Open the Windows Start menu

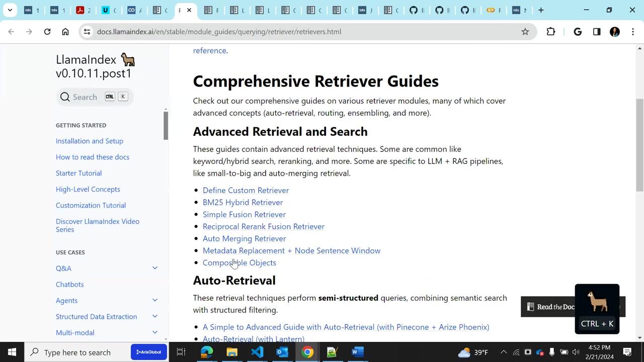pyautogui.click(x=12, y=352)
